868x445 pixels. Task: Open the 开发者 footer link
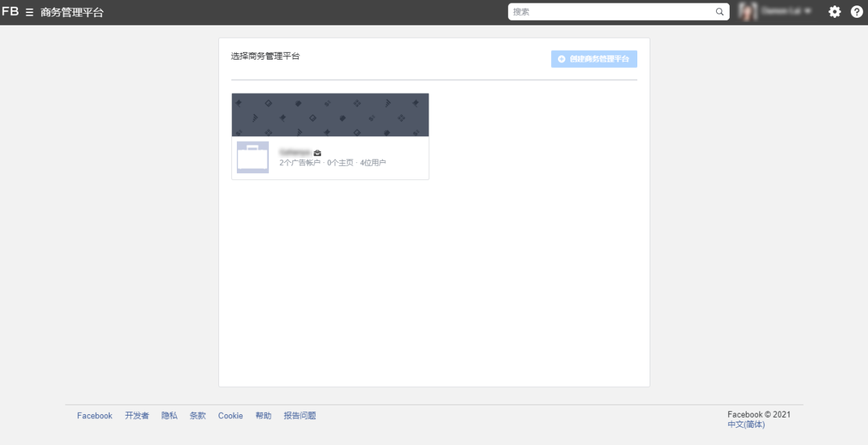point(137,416)
